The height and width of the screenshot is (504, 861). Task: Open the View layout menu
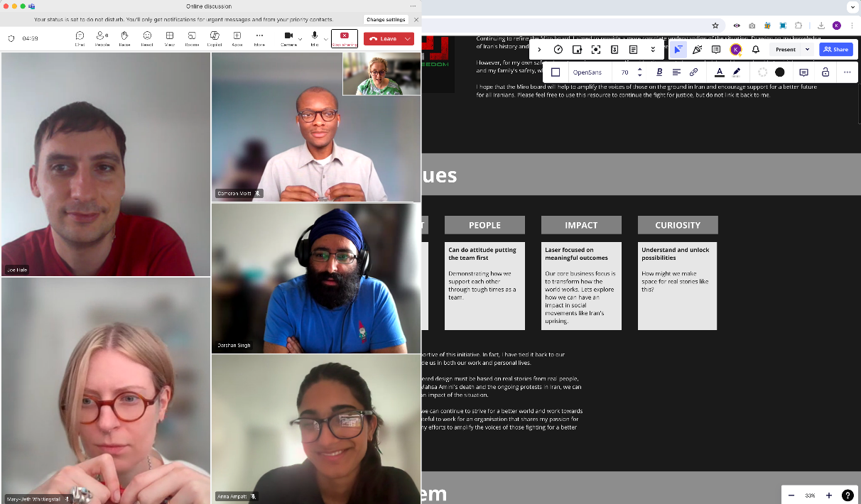pos(170,38)
